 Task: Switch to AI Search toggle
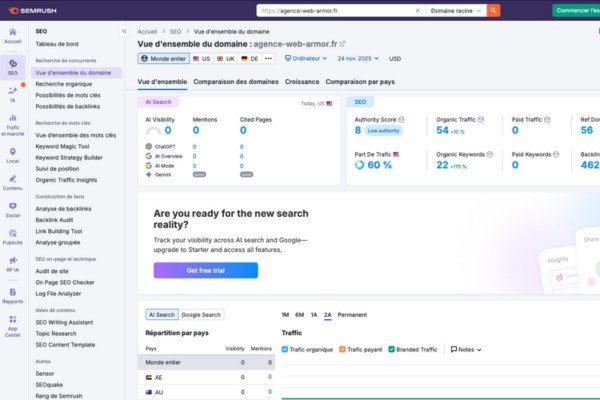coord(162,315)
